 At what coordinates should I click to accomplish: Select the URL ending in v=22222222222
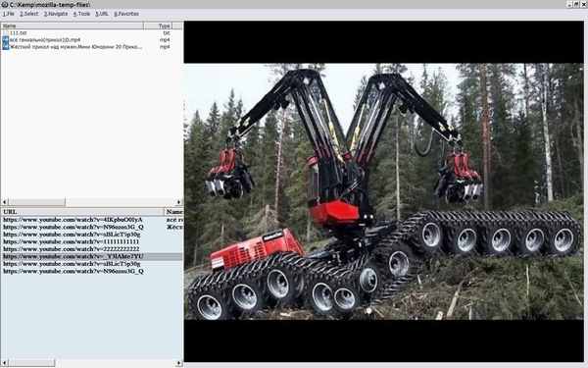(x=72, y=249)
